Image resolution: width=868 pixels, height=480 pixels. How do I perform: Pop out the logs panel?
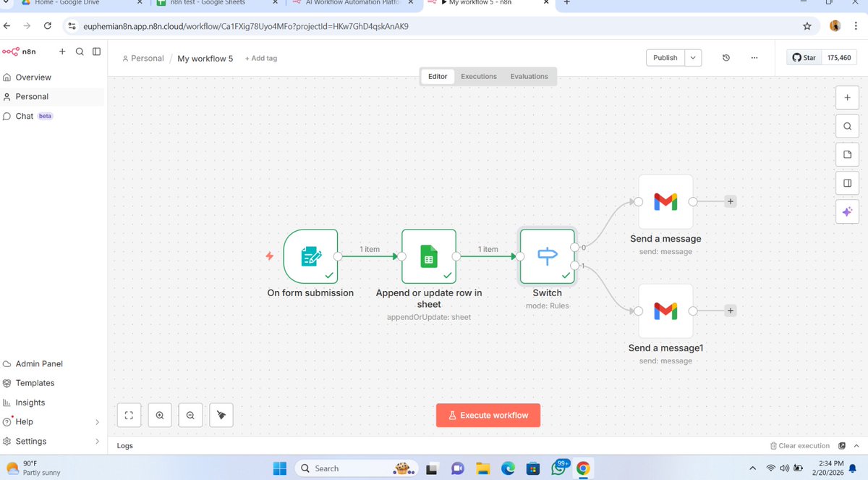coord(842,446)
